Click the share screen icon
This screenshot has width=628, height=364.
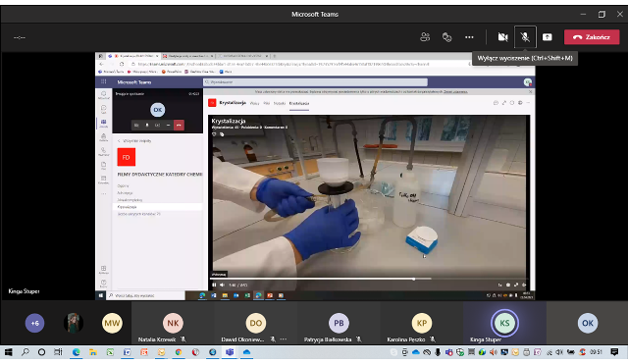[548, 37]
